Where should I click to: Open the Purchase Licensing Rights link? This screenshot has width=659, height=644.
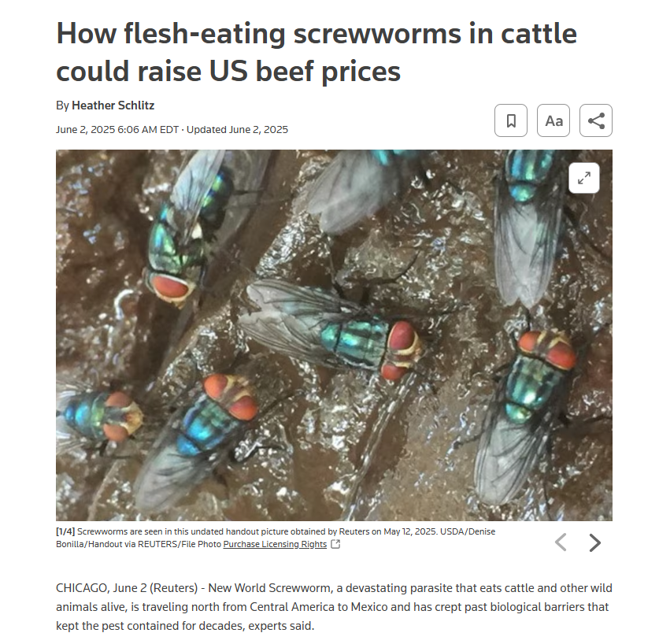click(x=275, y=544)
